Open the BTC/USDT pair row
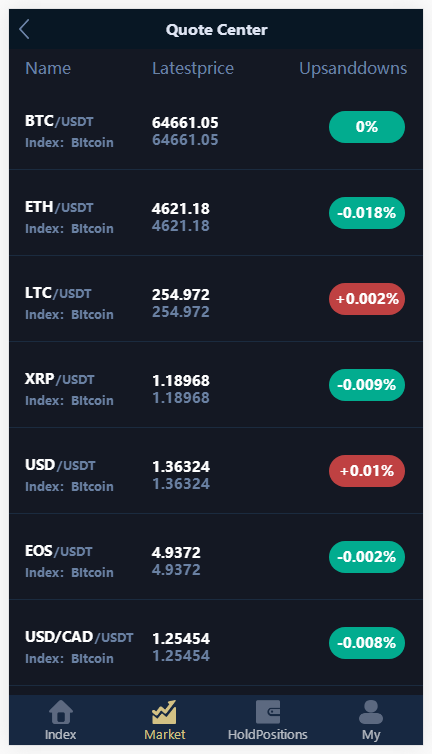The width and height of the screenshot is (432, 754). pos(216,127)
